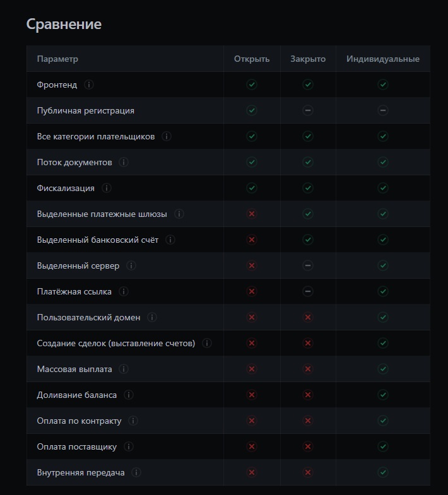Click info icon next to Выделенный сервер
Viewport: 448px width, 495px height.
pos(131,265)
